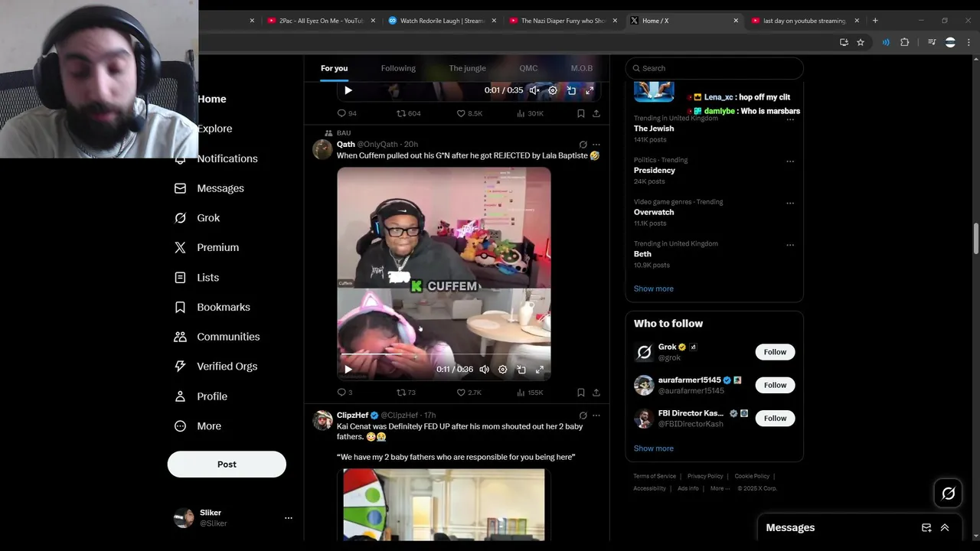Reply to post with 94 comments

coord(347,113)
